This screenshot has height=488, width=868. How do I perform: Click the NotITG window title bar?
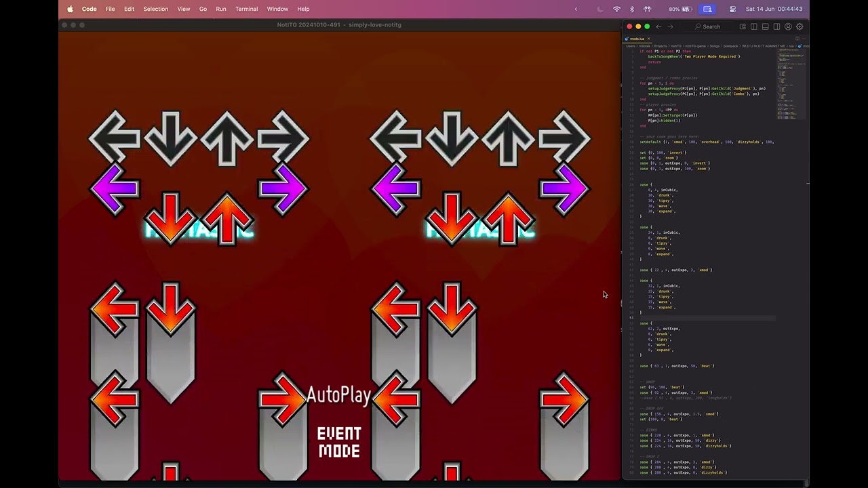339,25
